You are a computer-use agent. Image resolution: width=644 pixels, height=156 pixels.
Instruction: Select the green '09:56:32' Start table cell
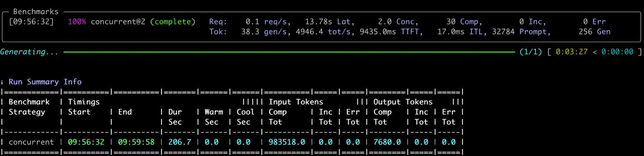(x=86, y=142)
